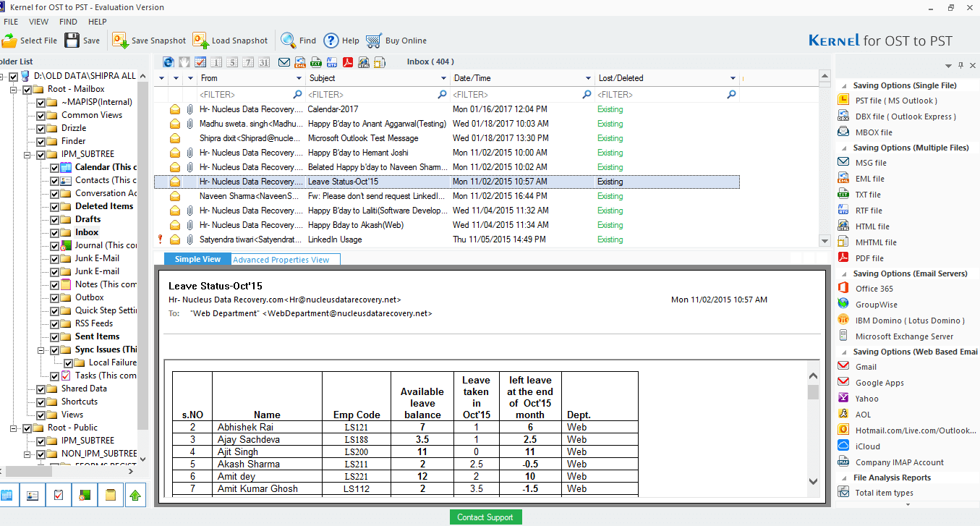
Task: Switch to the Simple View tab
Action: tap(197, 259)
